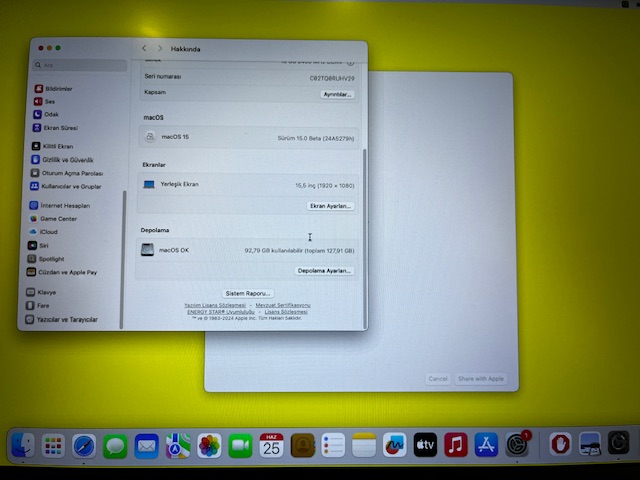The height and width of the screenshot is (480, 640).
Task: Open Photos app from the dock
Action: [x=209, y=445]
